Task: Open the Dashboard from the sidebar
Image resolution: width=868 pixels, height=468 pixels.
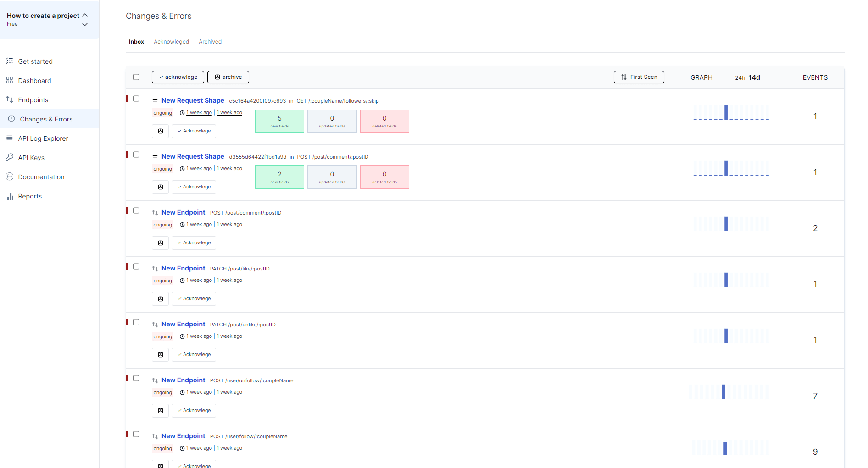Action: (34, 80)
